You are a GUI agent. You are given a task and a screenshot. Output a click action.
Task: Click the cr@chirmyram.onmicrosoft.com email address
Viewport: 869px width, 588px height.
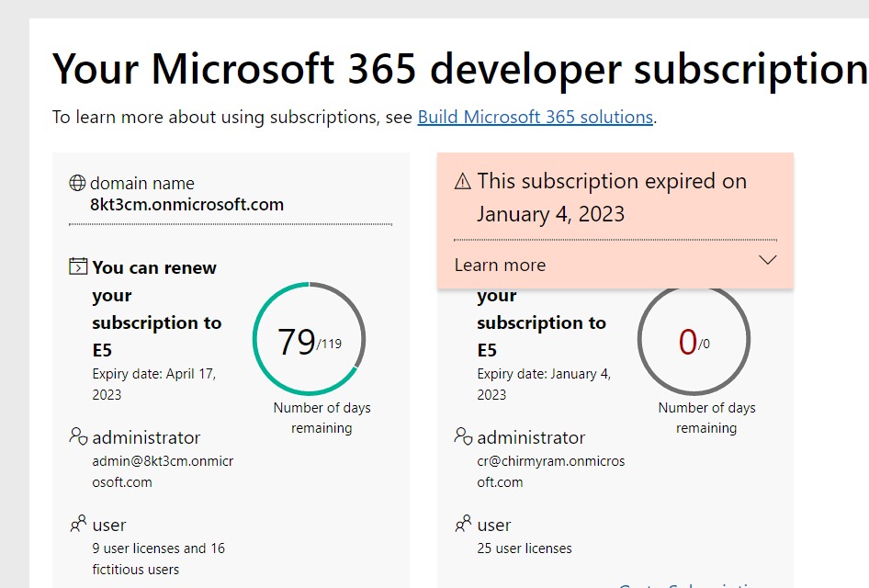click(x=547, y=470)
